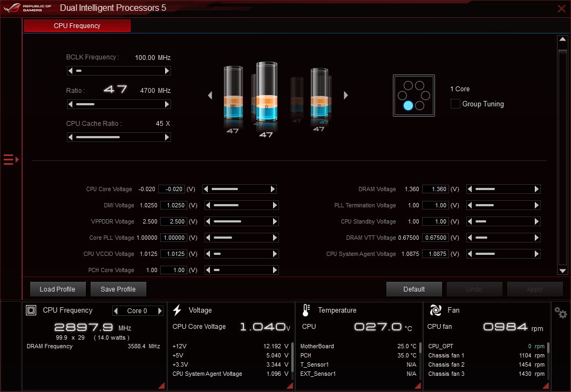Expand the left sidebar menu icon

tap(11, 160)
